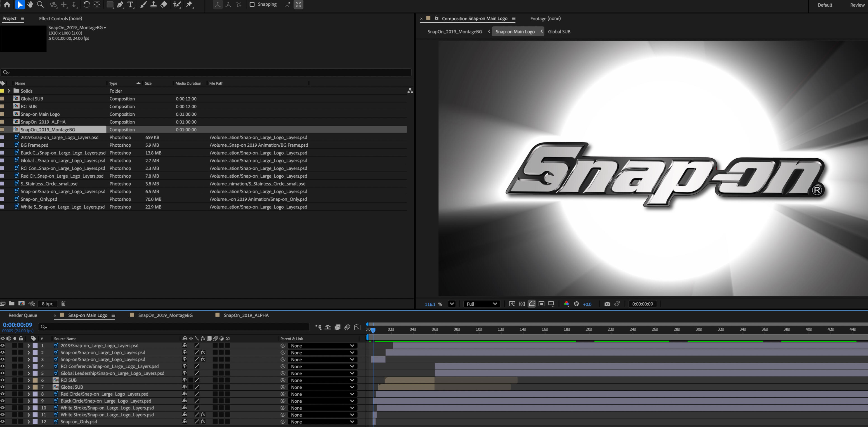
Task: Enable the Snapping checkbox
Action: point(252,4)
